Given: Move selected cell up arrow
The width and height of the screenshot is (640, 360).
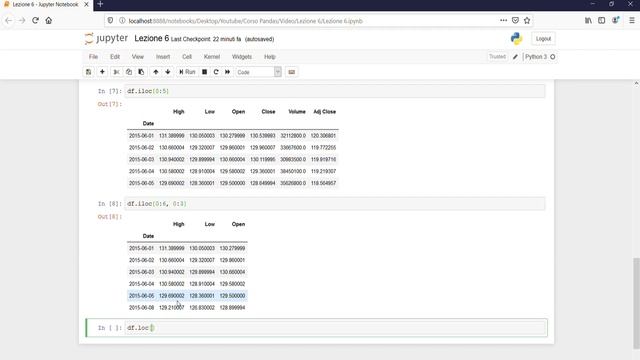Looking at the screenshot, I should tap(156, 72).
